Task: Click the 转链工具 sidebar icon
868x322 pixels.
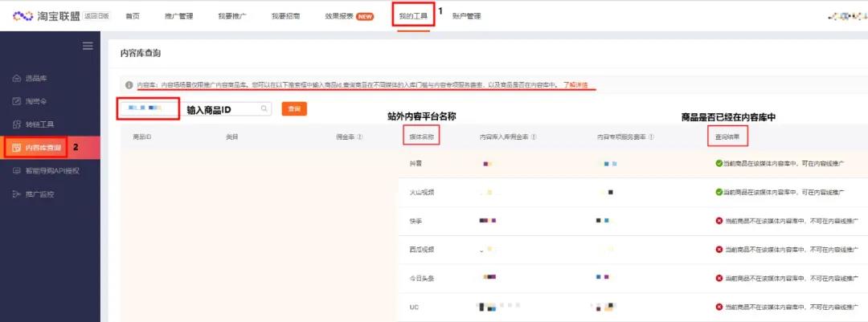Action: pyautogui.click(x=16, y=124)
